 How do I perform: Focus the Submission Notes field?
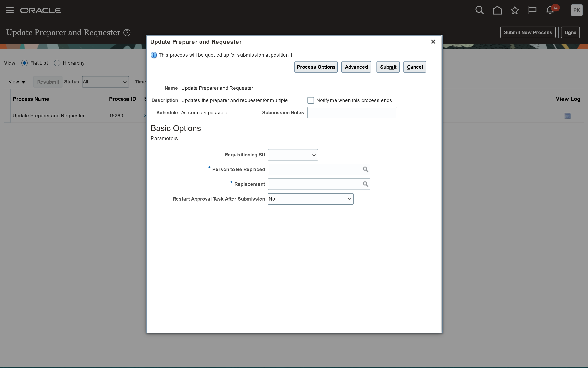pyautogui.click(x=352, y=113)
